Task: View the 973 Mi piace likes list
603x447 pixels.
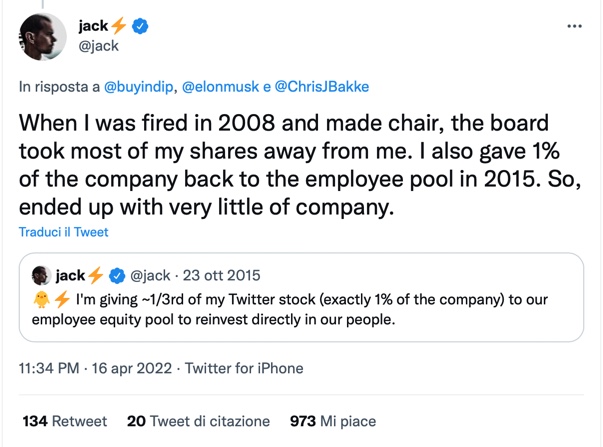Action: pyautogui.click(x=332, y=421)
